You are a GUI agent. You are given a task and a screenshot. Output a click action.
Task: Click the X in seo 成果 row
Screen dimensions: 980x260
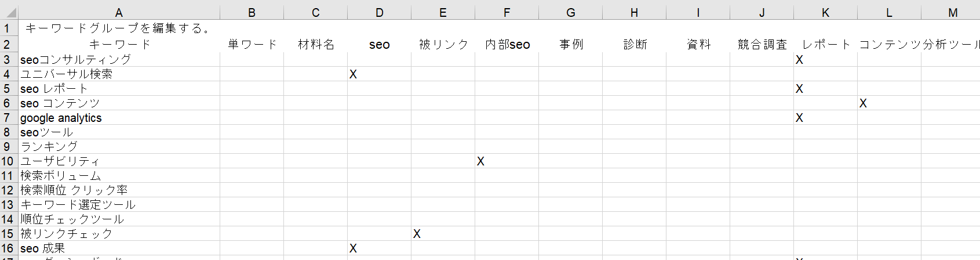click(x=353, y=248)
